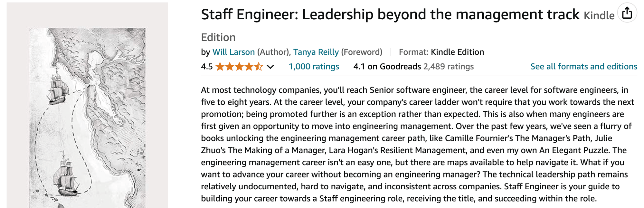Click the orange star rating icons
Screen dimensions: 644x208
click(240, 66)
